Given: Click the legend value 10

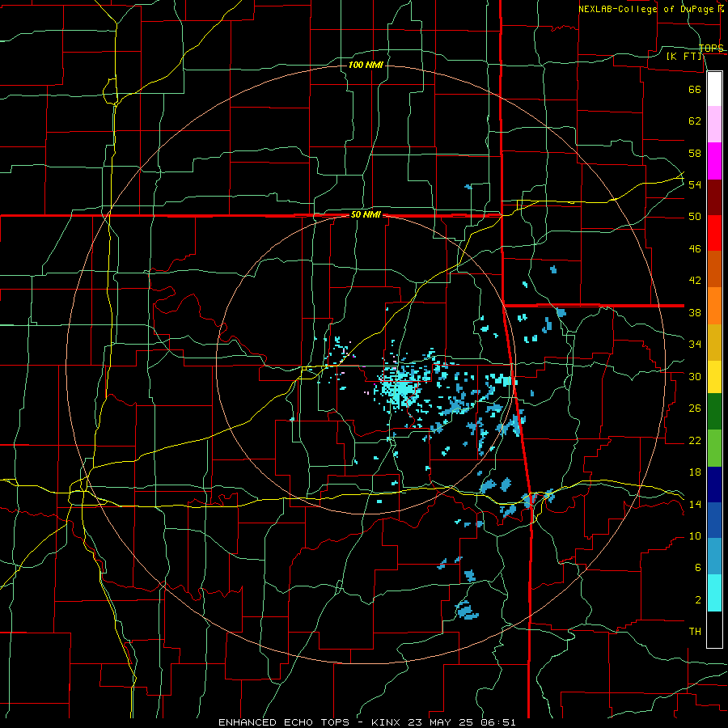Looking at the screenshot, I should (695, 535).
